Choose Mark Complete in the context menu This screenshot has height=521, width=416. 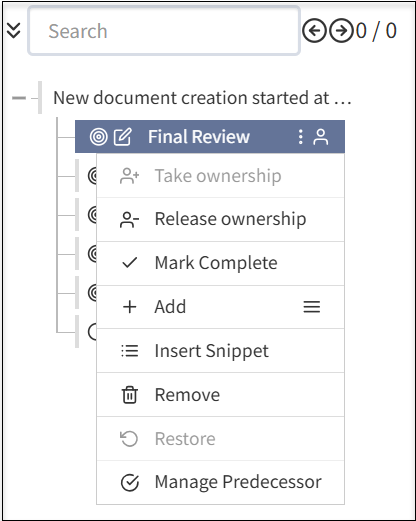click(x=220, y=263)
